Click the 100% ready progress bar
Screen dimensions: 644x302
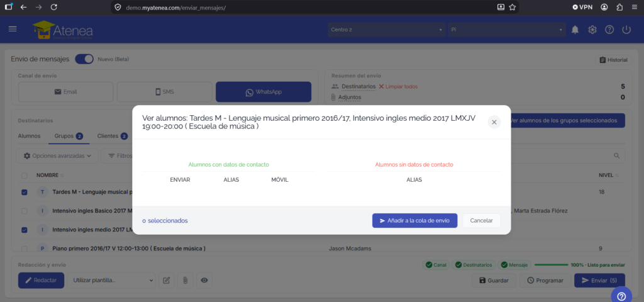coord(552,265)
